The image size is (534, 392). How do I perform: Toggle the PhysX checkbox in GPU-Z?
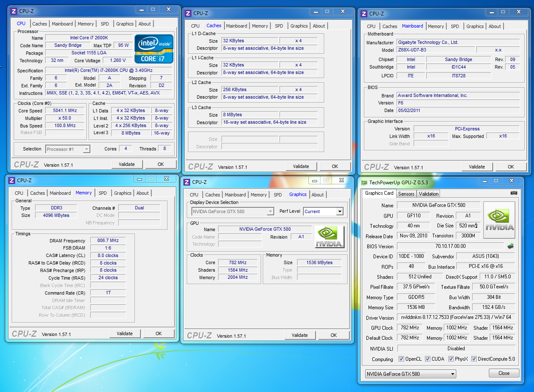[x=451, y=359]
